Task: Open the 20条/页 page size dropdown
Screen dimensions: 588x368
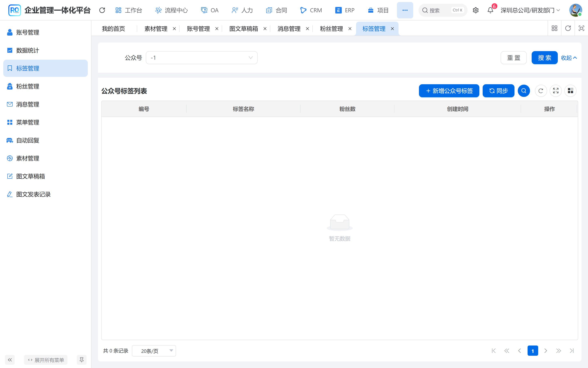Action: coord(154,351)
